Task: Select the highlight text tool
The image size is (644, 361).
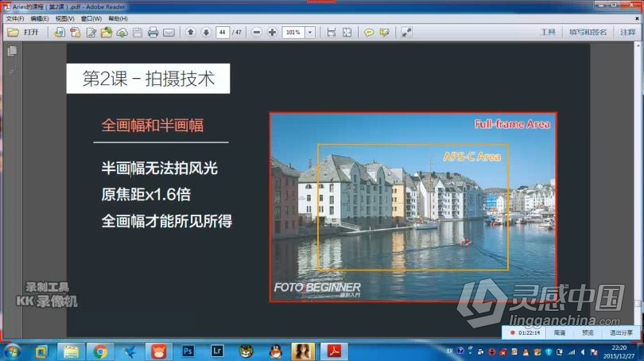Action: 385,32
